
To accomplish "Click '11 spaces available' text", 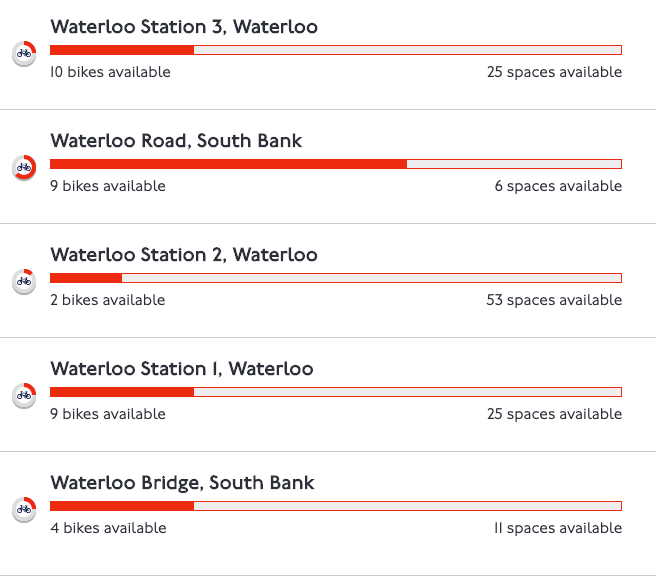I will click(557, 528).
